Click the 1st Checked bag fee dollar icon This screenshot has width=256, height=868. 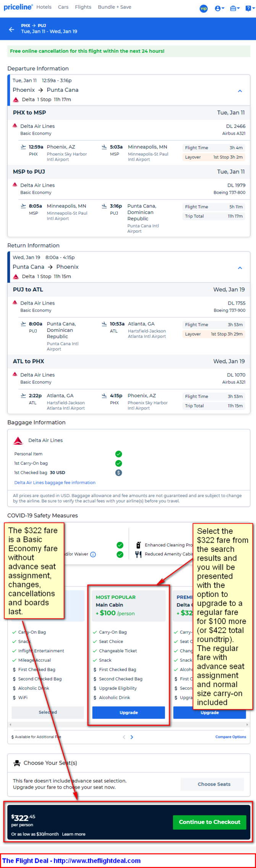pyautogui.click(x=118, y=472)
